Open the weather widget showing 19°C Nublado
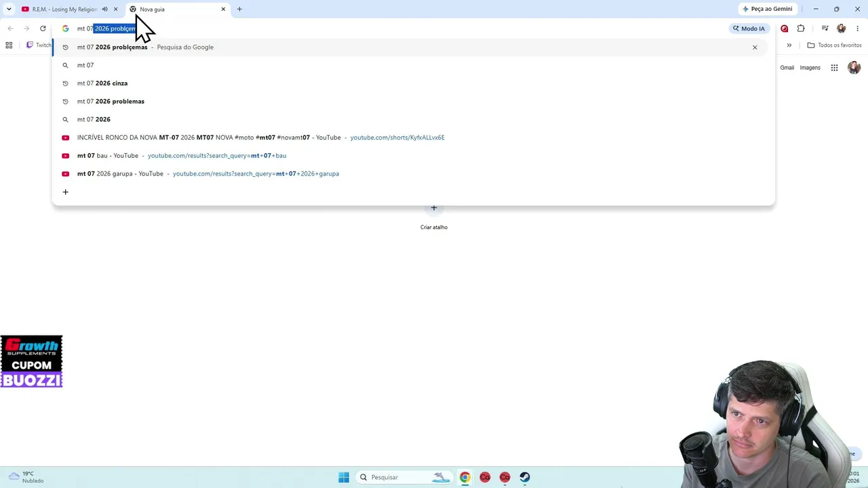 pyautogui.click(x=27, y=477)
